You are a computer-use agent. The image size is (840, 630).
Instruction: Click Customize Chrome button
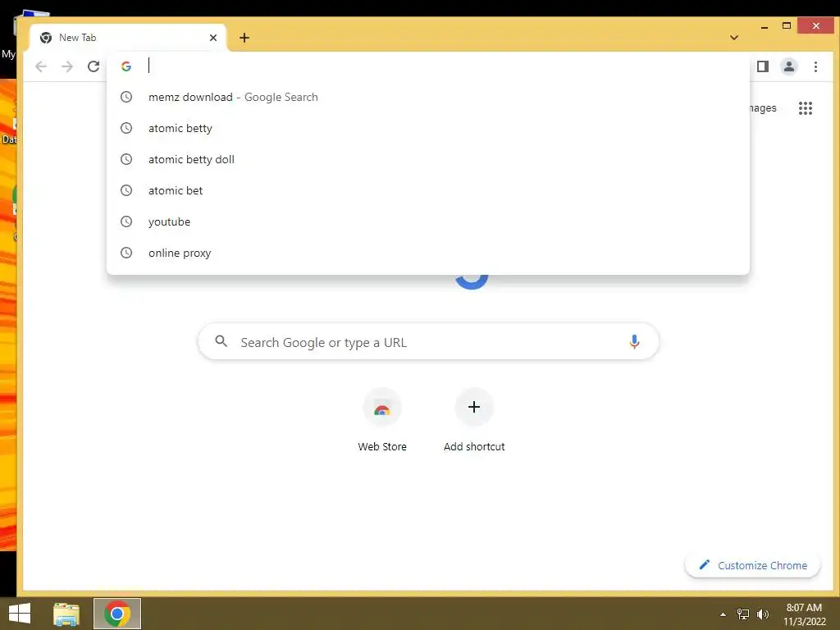pos(753,565)
